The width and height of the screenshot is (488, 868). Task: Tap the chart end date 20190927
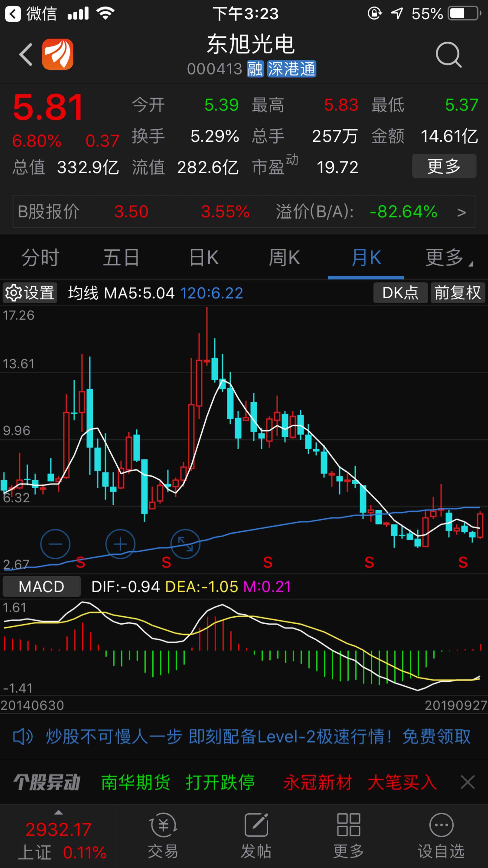pos(456,705)
